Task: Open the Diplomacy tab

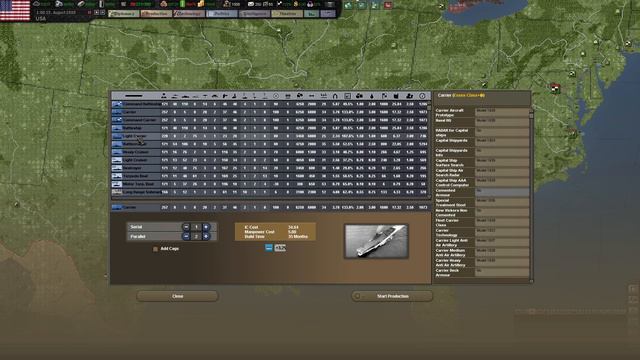Action: click(123, 13)
